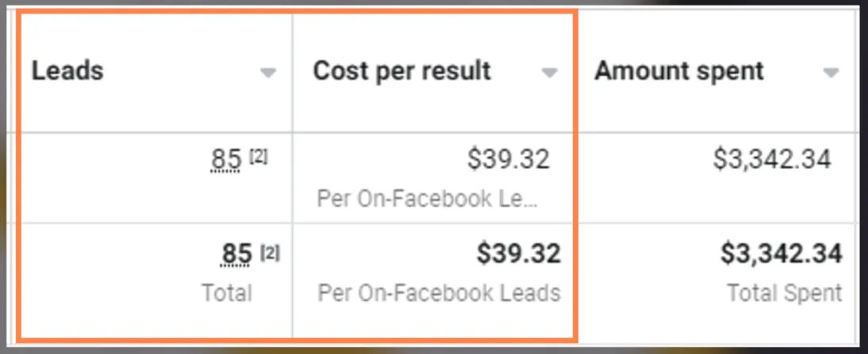
Task: Click the bold $39.32 total cost value
Action: click(x=518, y=254)
